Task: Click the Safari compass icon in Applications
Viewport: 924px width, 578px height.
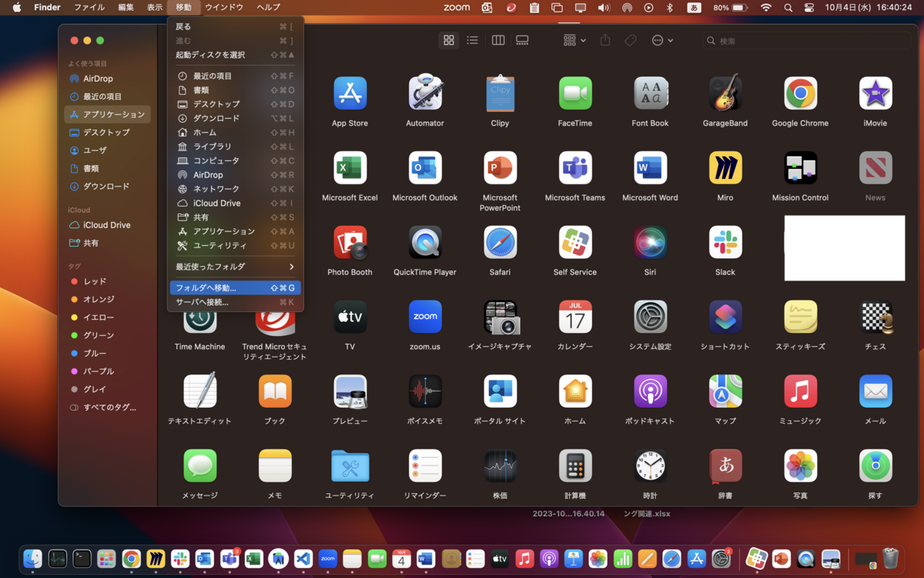Action: (500, 243)
